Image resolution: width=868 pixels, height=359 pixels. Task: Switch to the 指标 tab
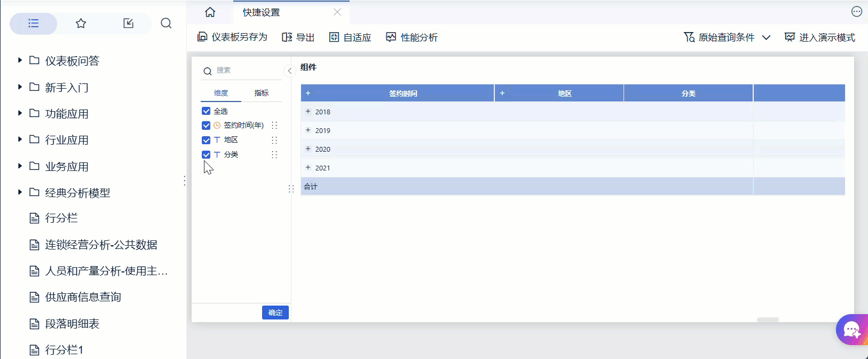262,93
